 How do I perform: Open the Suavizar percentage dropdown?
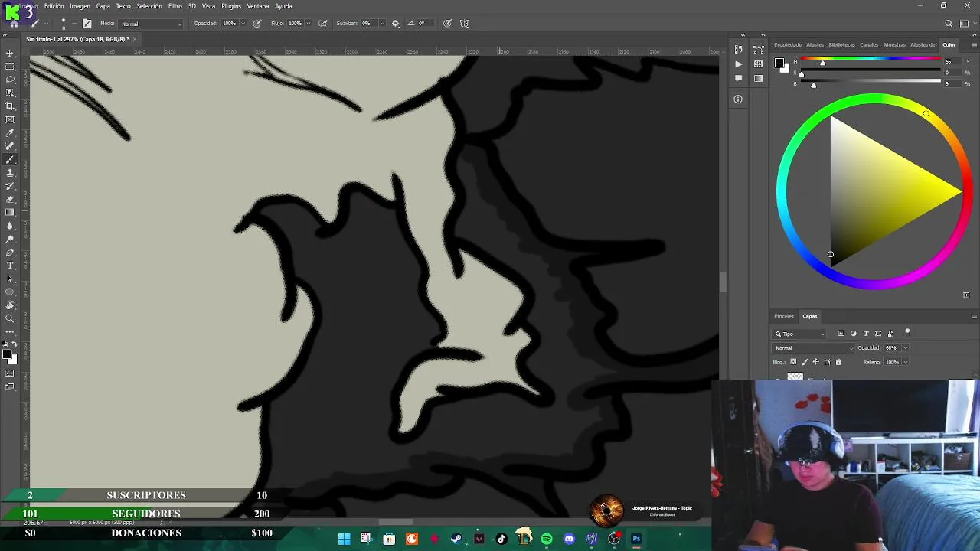[x=384, y=24]
